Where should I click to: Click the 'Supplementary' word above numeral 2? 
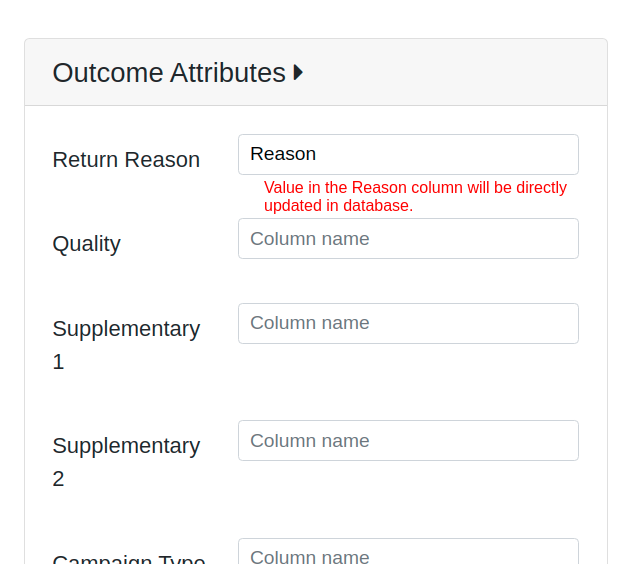click(x=126, y=446)
